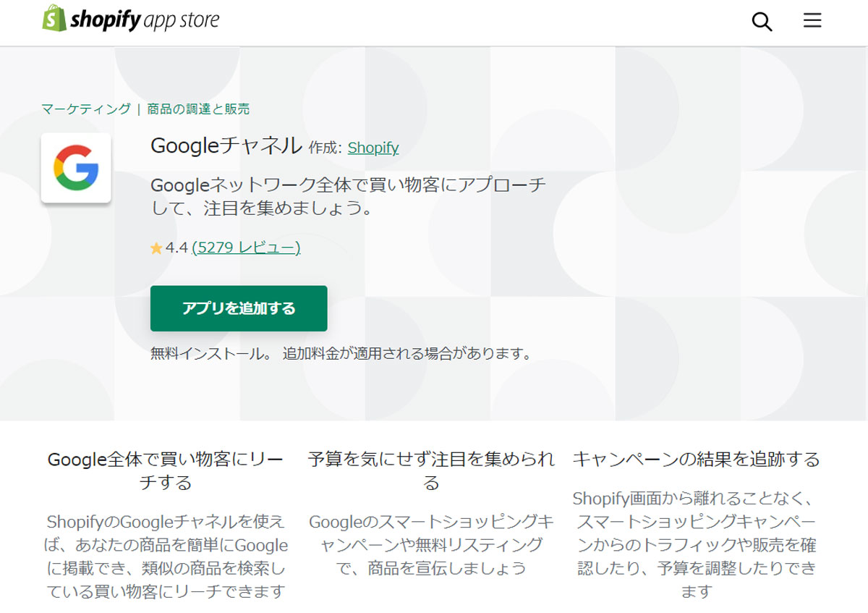Click the 4.4 rating number
This screenshot has width=868, height=613.
point(176,248)
